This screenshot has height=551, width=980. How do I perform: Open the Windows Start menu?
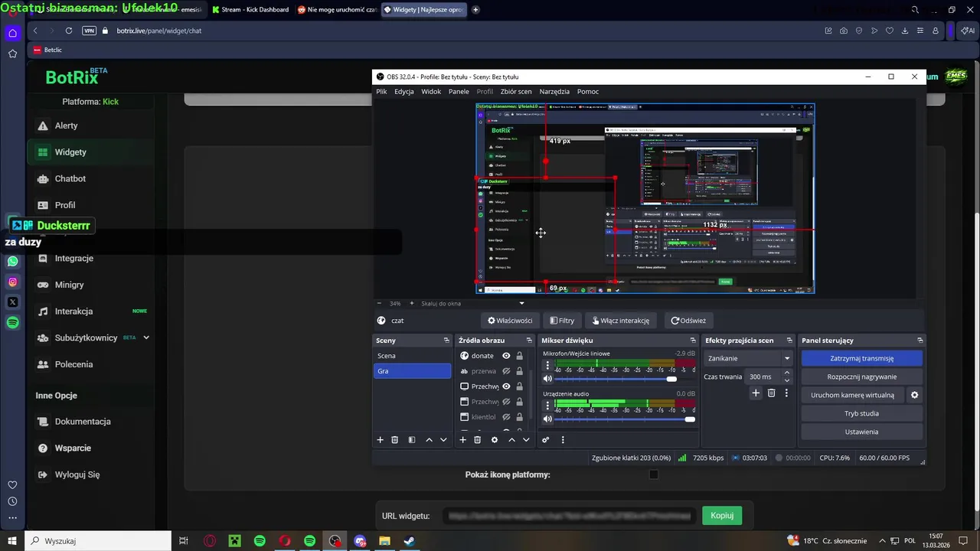pyautogui.click(x=12, y=541)
